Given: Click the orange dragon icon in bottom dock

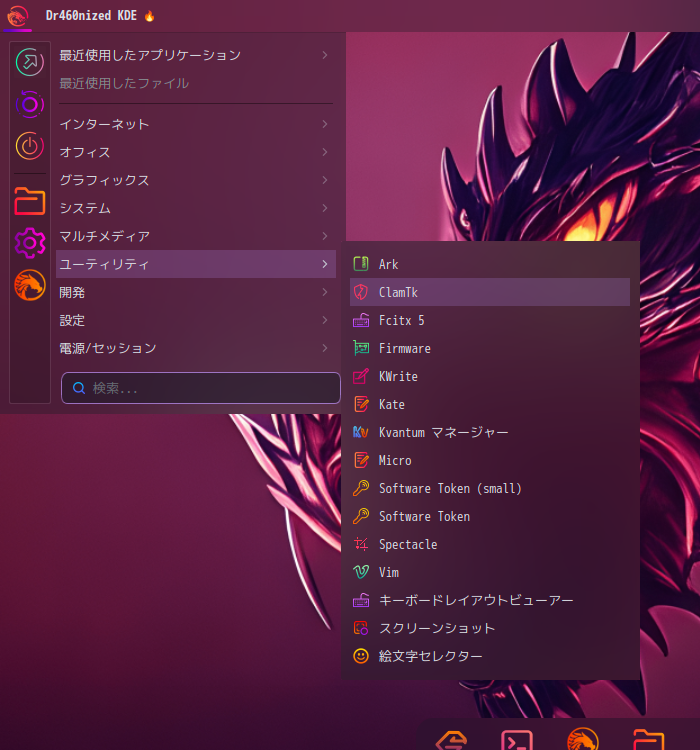Looking at the screenshot, I should [x=582, y=739].
